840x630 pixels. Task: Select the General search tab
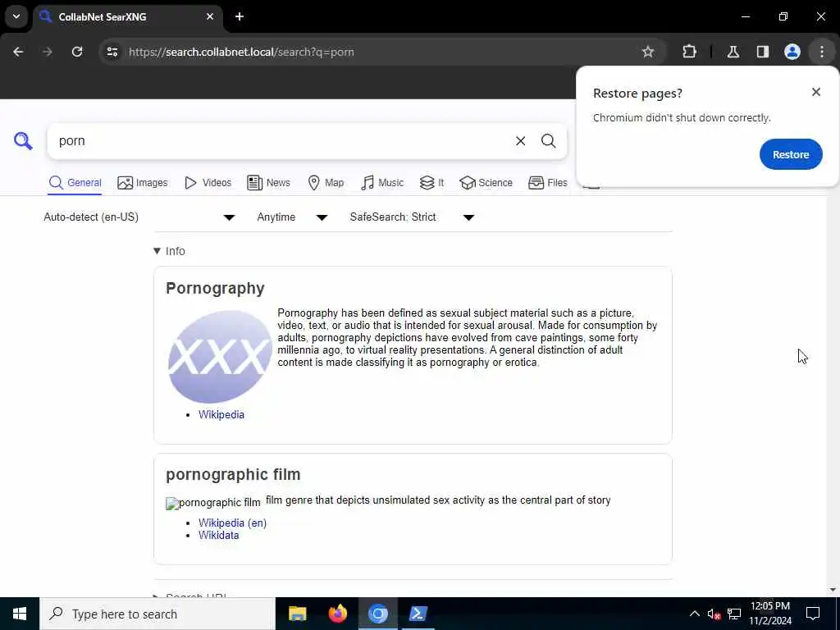click(75, 183)
